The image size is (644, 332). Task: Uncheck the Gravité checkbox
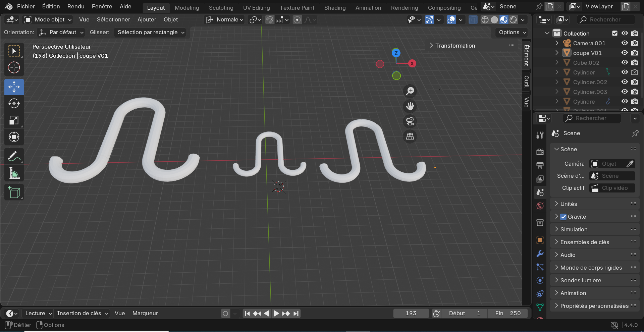pyautogui.click(x=563, y=217)
